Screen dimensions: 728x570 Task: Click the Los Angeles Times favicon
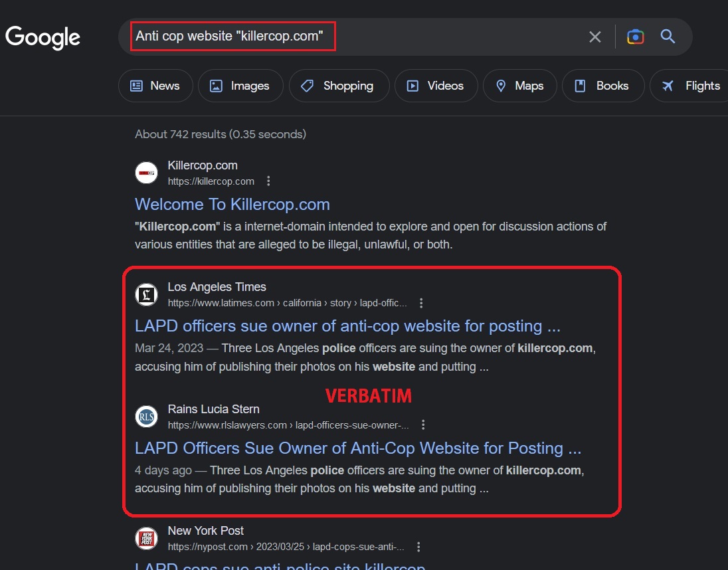[146, 294]
